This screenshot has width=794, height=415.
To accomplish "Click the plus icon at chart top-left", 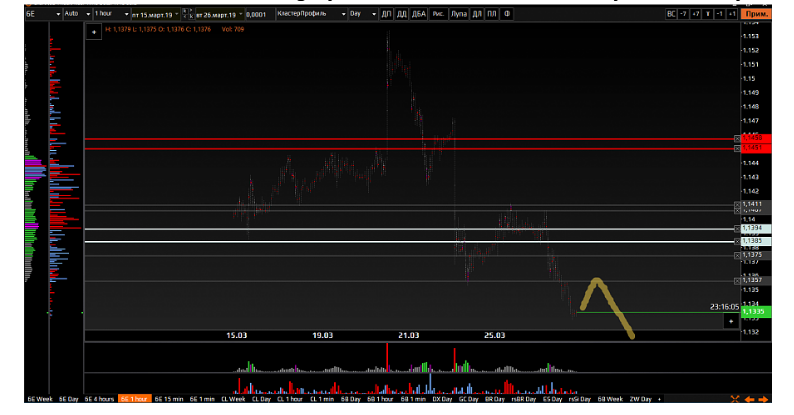I will pos(94,32).
